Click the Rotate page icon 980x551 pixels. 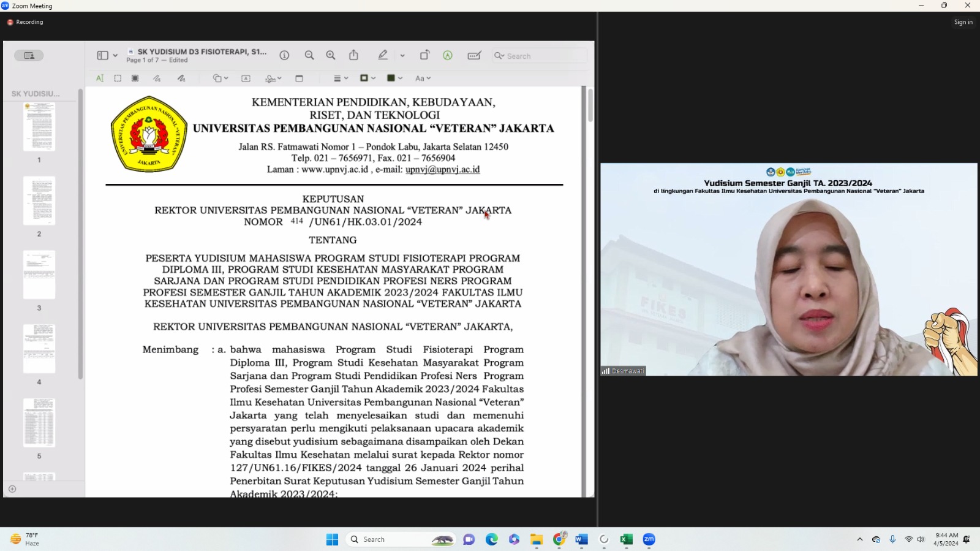point(424,55)
